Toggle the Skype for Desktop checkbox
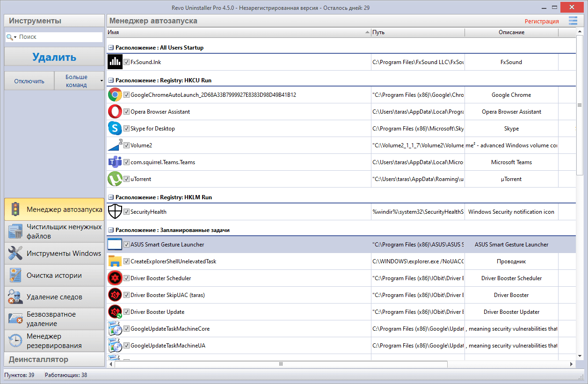The width and height of the screenshot is (588, 384). (x=126, y=129)
